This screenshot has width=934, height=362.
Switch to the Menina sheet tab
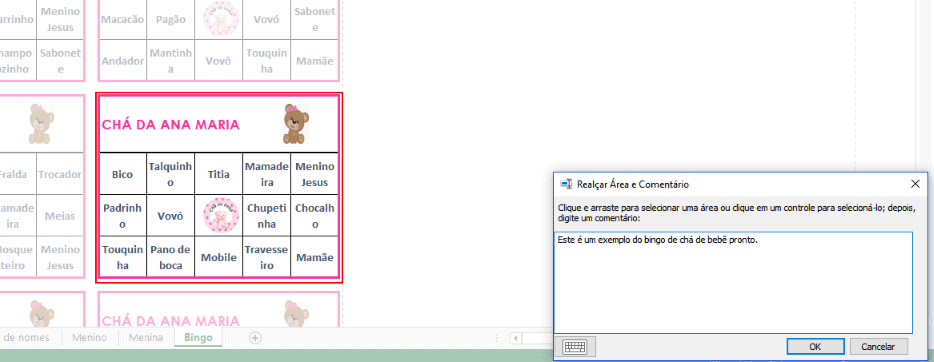145,338
